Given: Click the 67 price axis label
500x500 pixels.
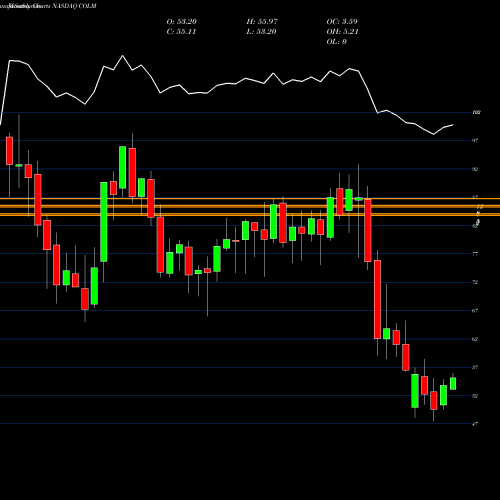Looking at the screenshot, I should click(475, 311).
